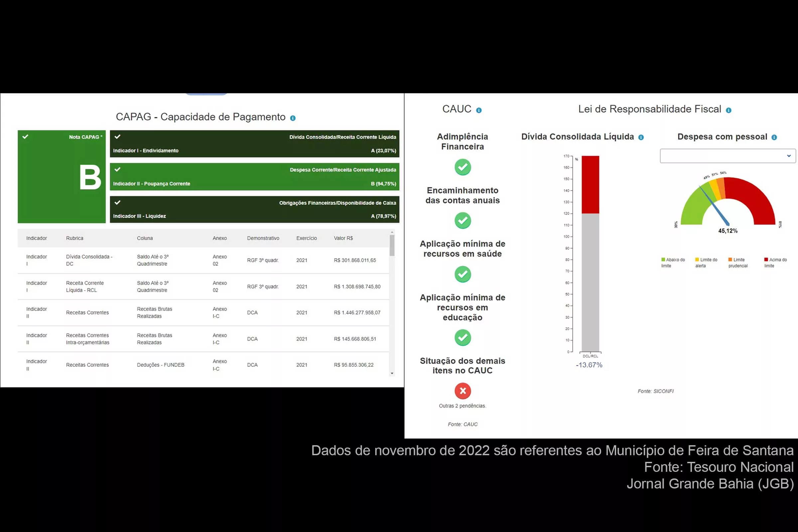Click scroll down arrow of indicator table
This screenshot has height=532, width=798.
[392, 373]
